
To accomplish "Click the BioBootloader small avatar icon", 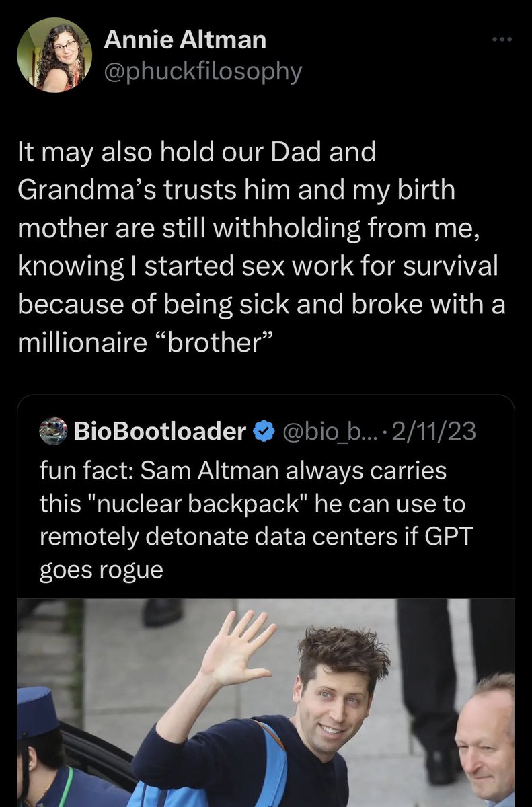I will click(54, 431).
